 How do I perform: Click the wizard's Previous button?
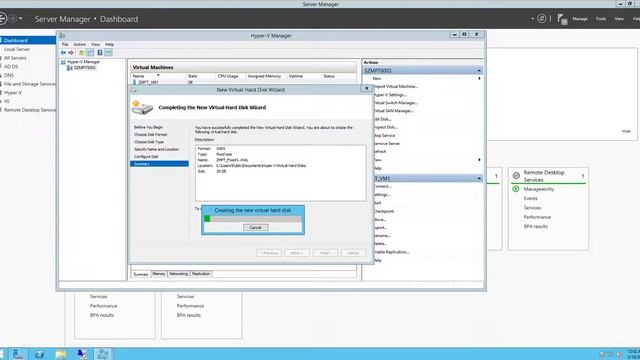point(269,253)
